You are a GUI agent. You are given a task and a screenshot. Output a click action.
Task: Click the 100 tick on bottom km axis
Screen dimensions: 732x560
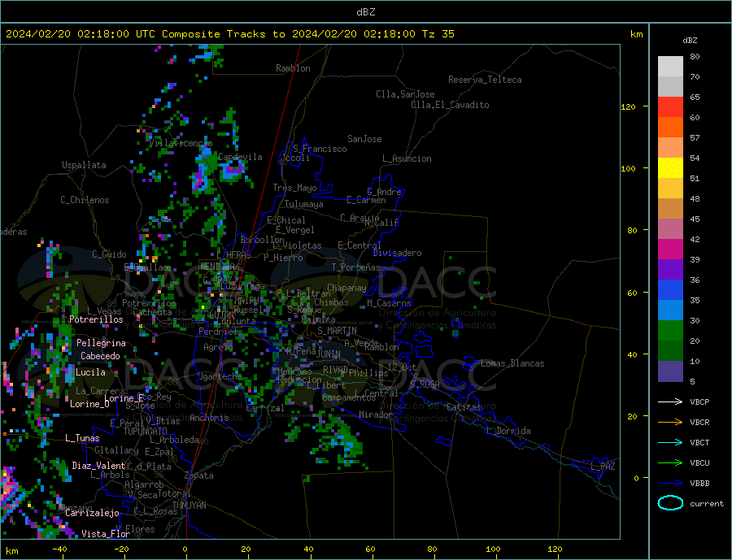493,549
